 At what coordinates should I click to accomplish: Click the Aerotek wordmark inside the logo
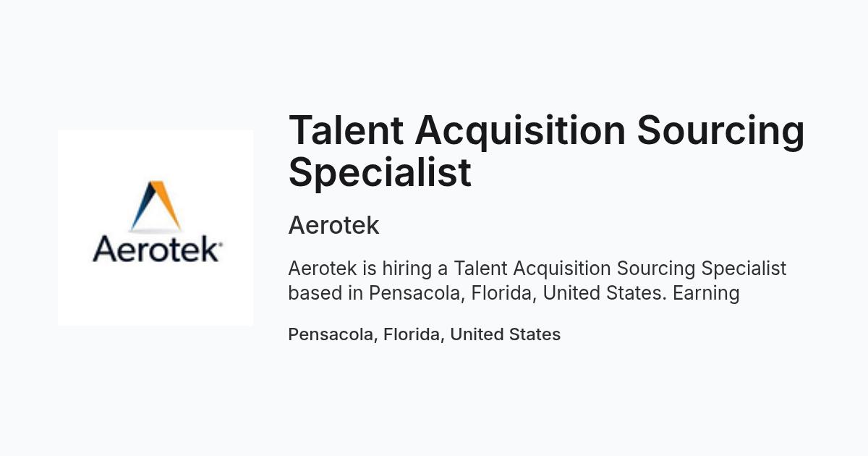[x=154, y=249]
